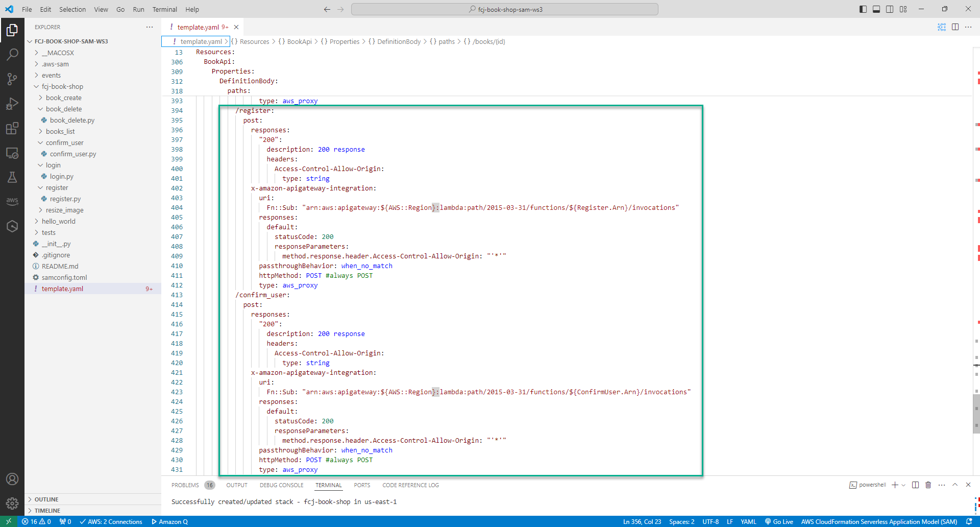
Task: Split the terminal icon
Action: click(x=915, y=485)
